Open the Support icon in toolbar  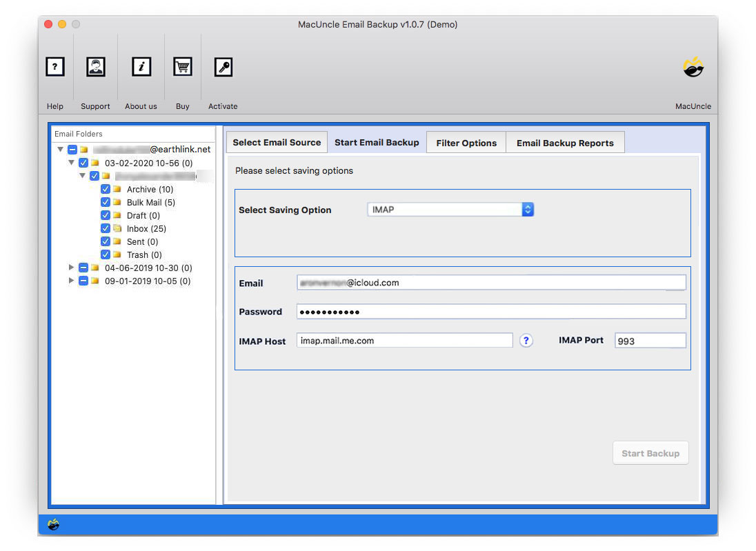95,66
